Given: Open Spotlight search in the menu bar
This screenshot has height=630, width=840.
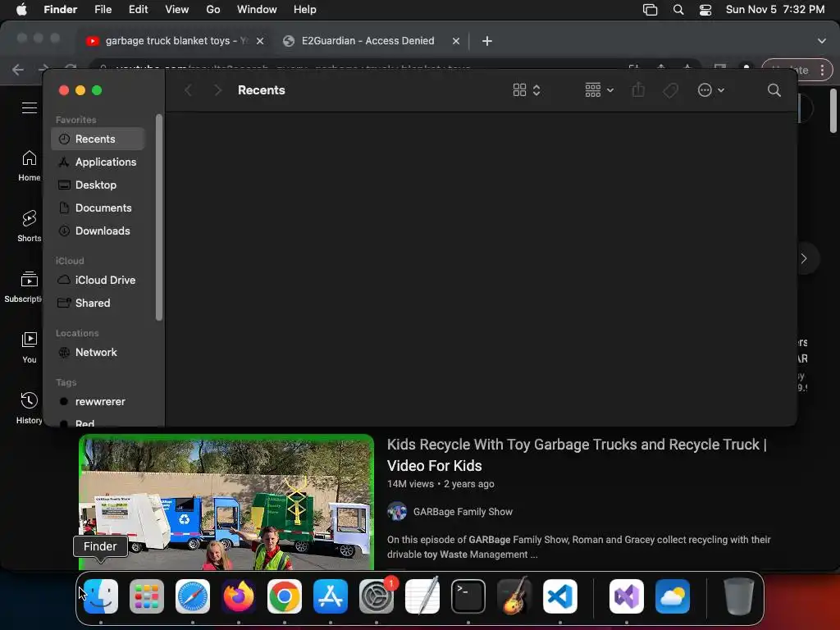Looking at the screenshot, I should (678, 10).
